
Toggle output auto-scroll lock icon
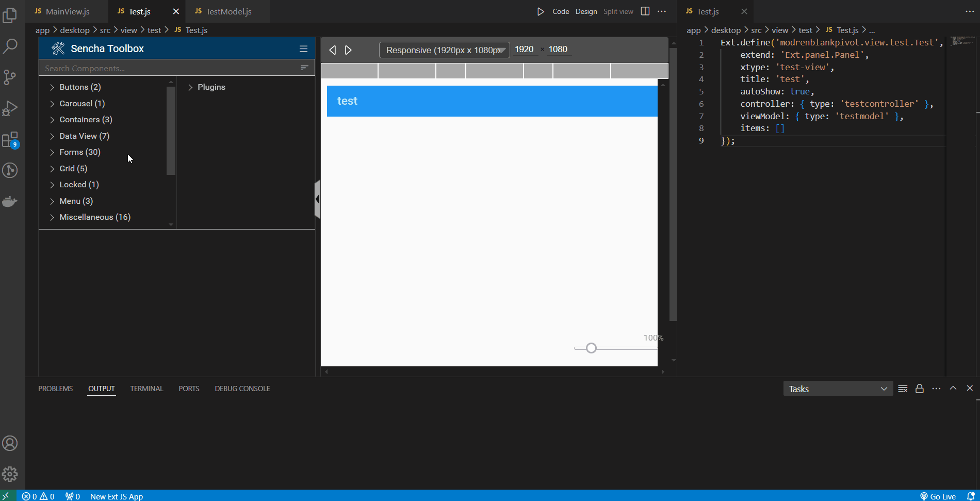919,389
